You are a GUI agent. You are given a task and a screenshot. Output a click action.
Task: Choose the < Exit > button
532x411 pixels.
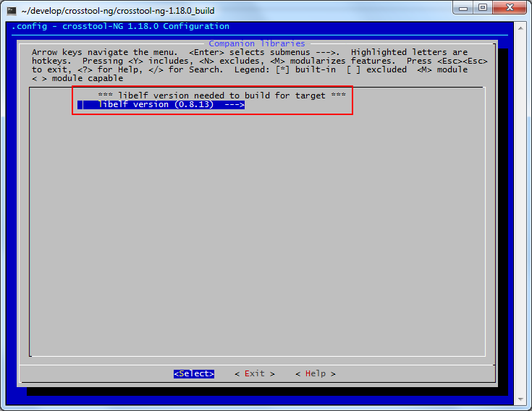point(255,373)
